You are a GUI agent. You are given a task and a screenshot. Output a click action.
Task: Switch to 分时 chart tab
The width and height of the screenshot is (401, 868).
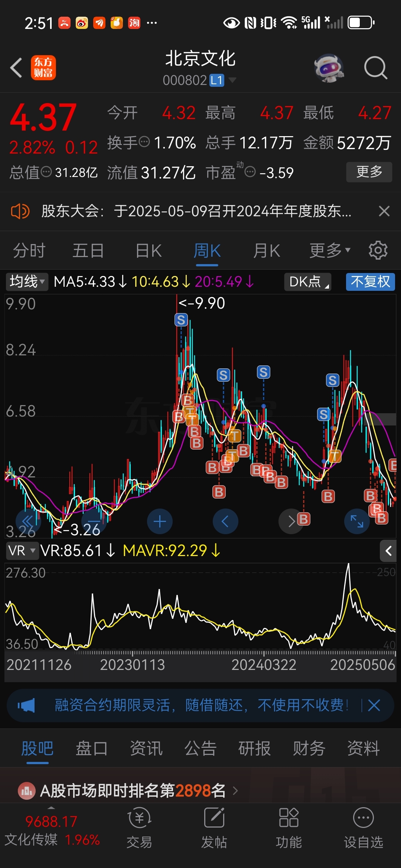pyautogui.click(x=29, y=251)
